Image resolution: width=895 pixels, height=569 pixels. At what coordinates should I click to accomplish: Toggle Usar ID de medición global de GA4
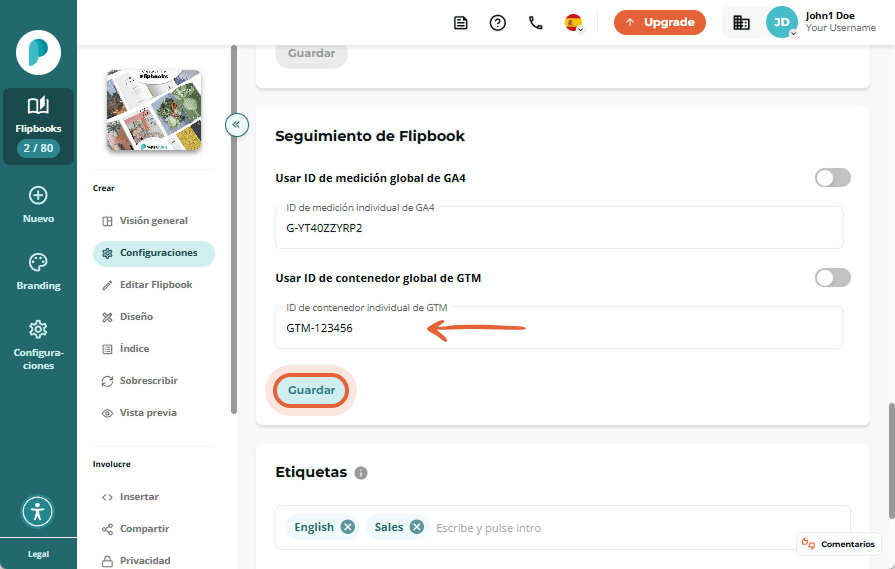pyautogui.click(x=832, y=178)
